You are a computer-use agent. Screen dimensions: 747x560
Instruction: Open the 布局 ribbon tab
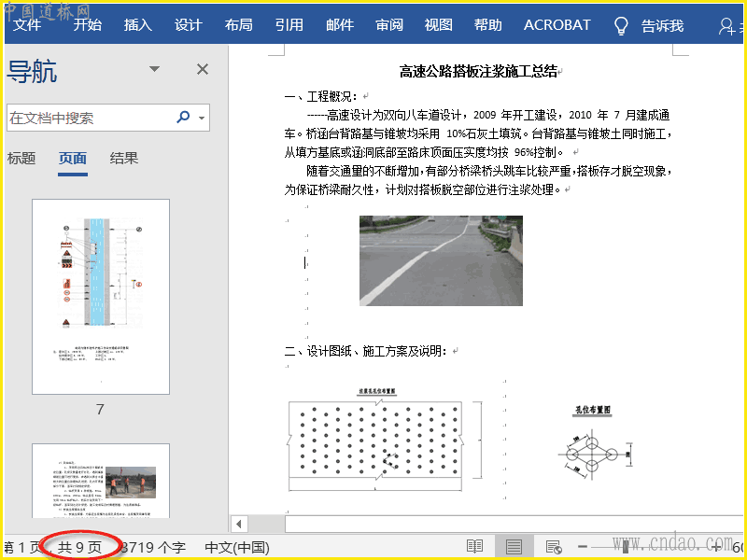[239, 25]
